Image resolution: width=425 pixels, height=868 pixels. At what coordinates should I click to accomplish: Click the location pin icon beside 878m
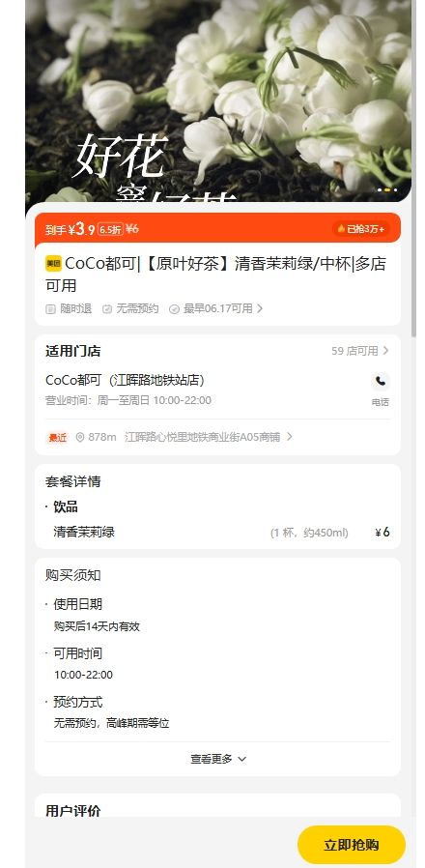[x=79, y=437]
